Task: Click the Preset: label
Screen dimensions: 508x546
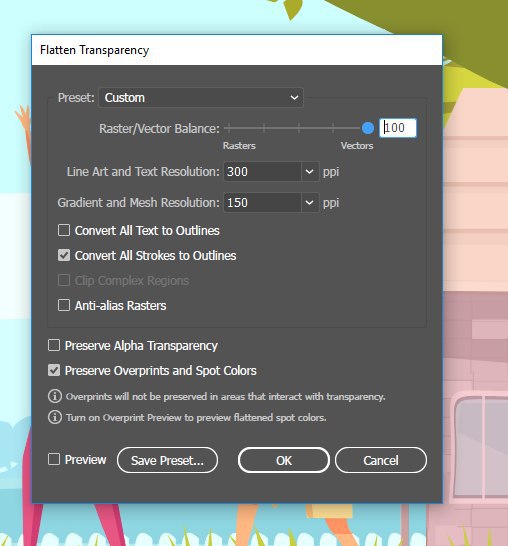Action: 76,98
